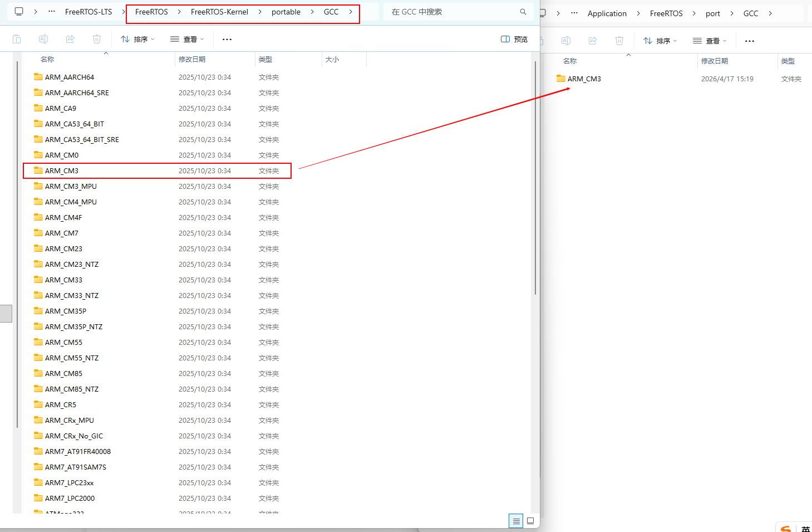Select ARM7_AT91FR40008 folder

click(x=78, y=452)
